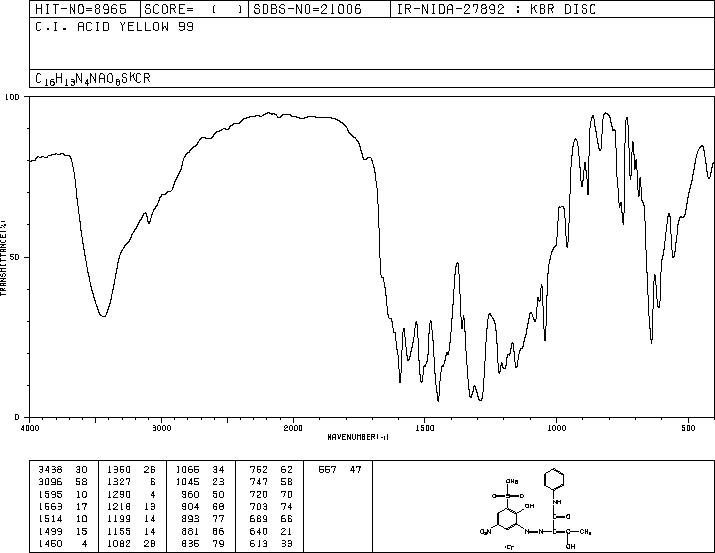Click the 1460 peak entry

tap(63, 543)
